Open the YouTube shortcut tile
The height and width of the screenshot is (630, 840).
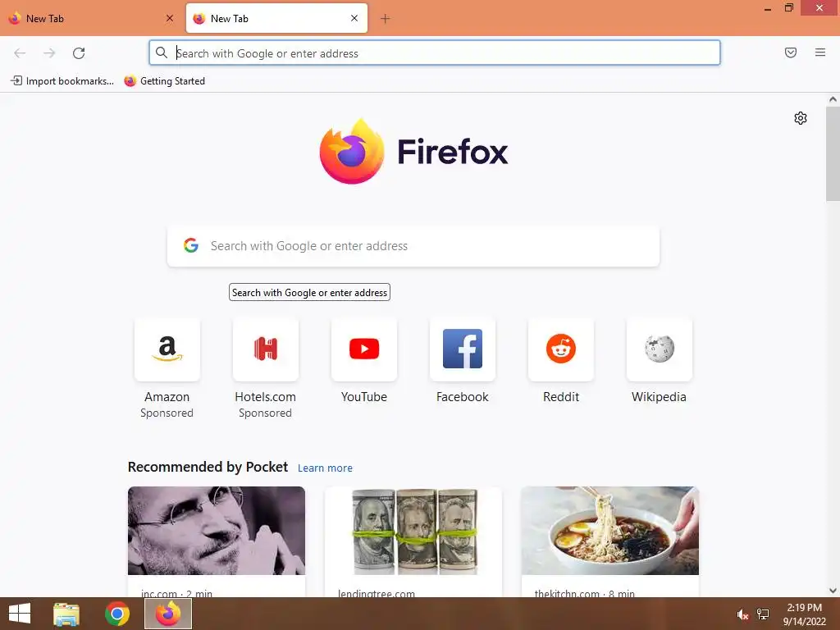(x=364, y=349)
